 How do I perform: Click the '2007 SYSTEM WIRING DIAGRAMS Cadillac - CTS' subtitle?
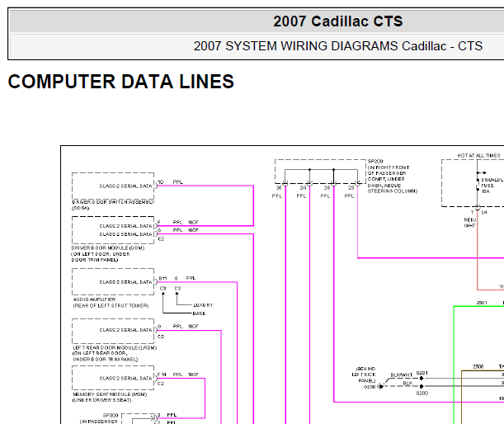[x=338, y=46]
